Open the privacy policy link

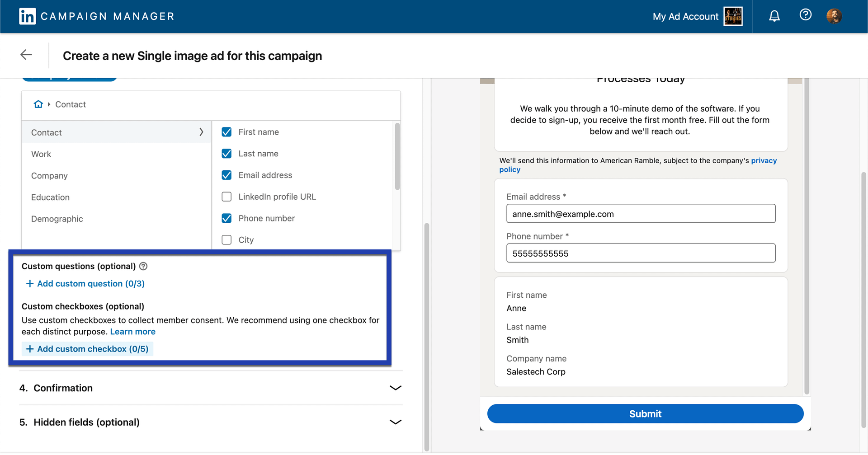tap(637, 165)
